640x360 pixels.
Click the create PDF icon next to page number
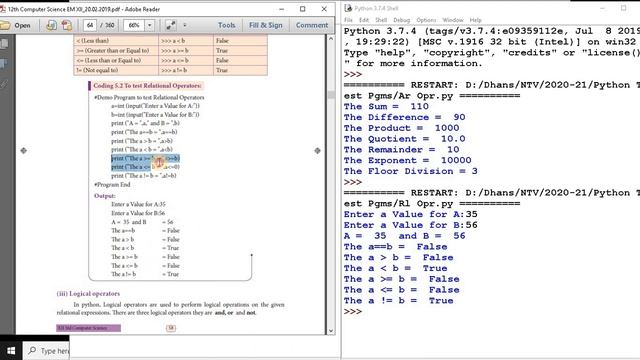click(x=67, y=25)
